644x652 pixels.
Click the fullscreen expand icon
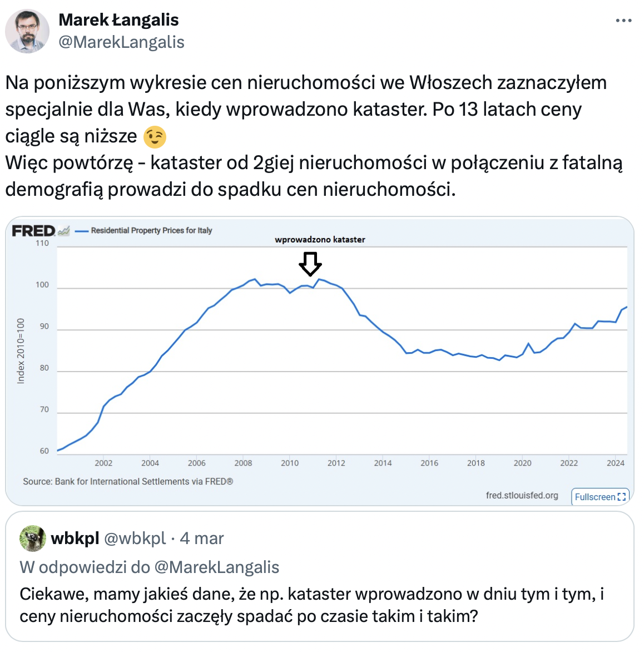[622, 497]
